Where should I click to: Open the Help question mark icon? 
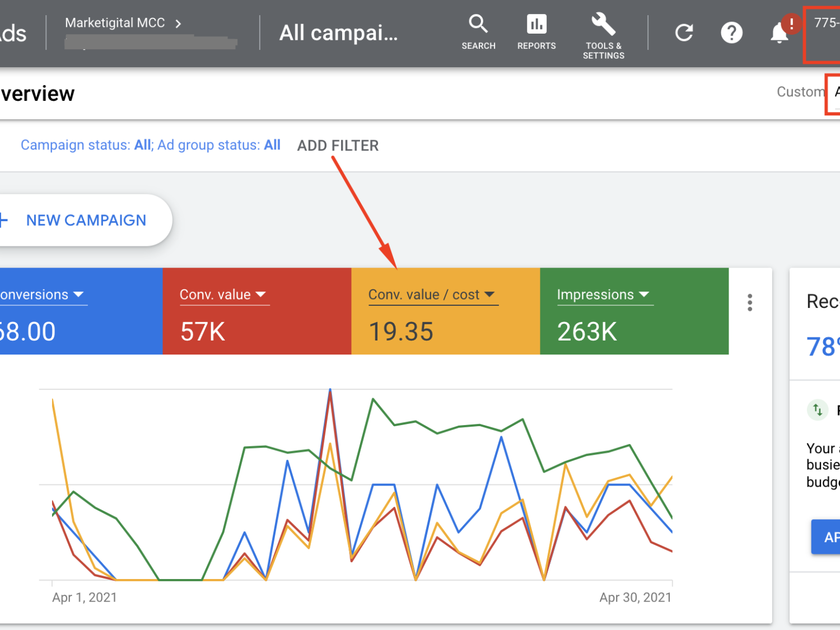731,33
